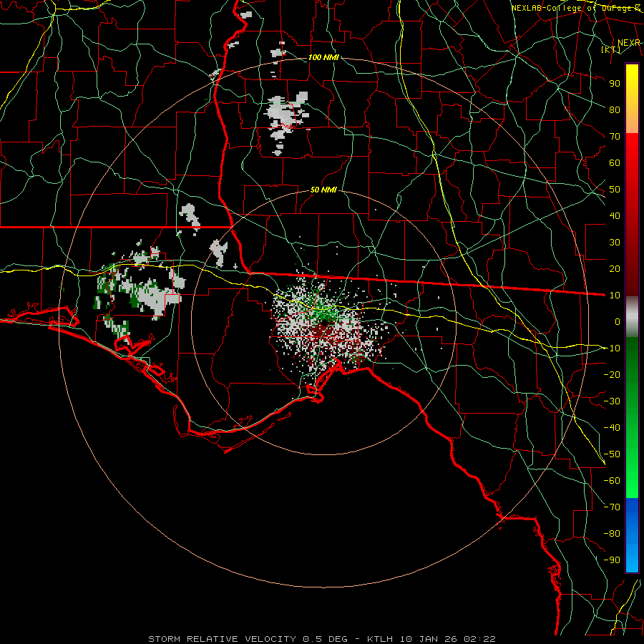Click the positive 70 scale label
The image size is (644, 644).
pyautogui.click(x=615, y=137)
